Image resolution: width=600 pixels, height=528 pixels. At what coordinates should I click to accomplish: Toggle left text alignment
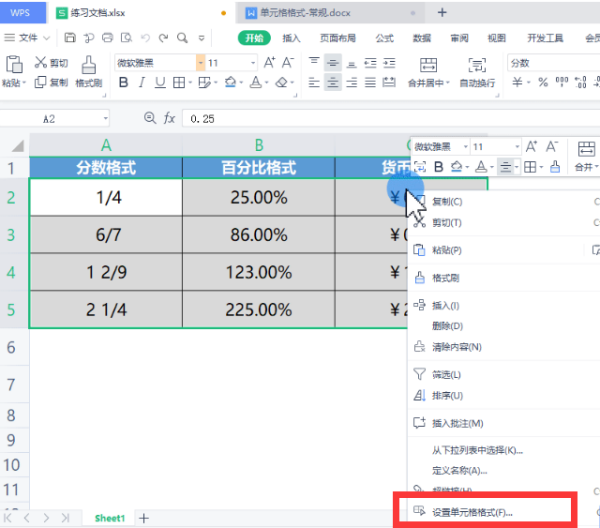click(314, 82)
